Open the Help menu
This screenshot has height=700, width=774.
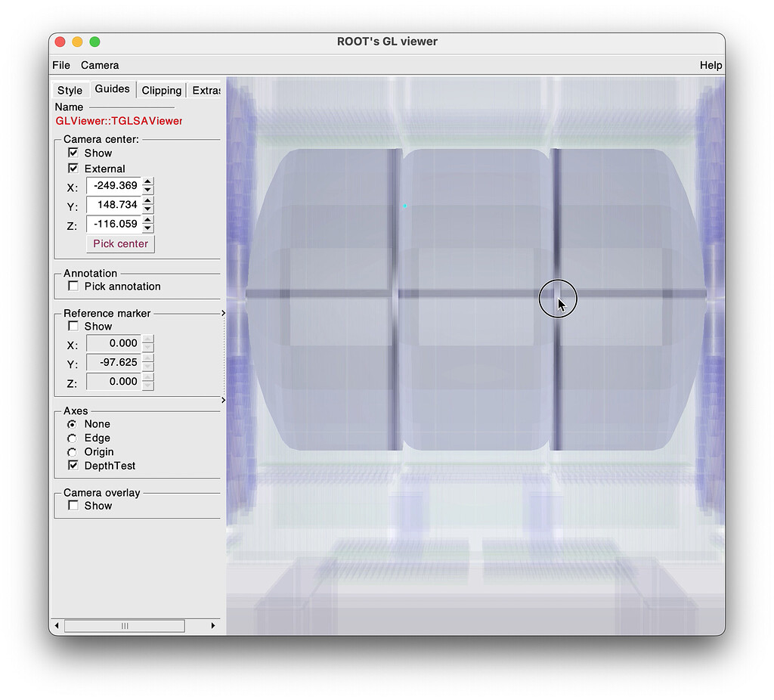coord(710,65)
